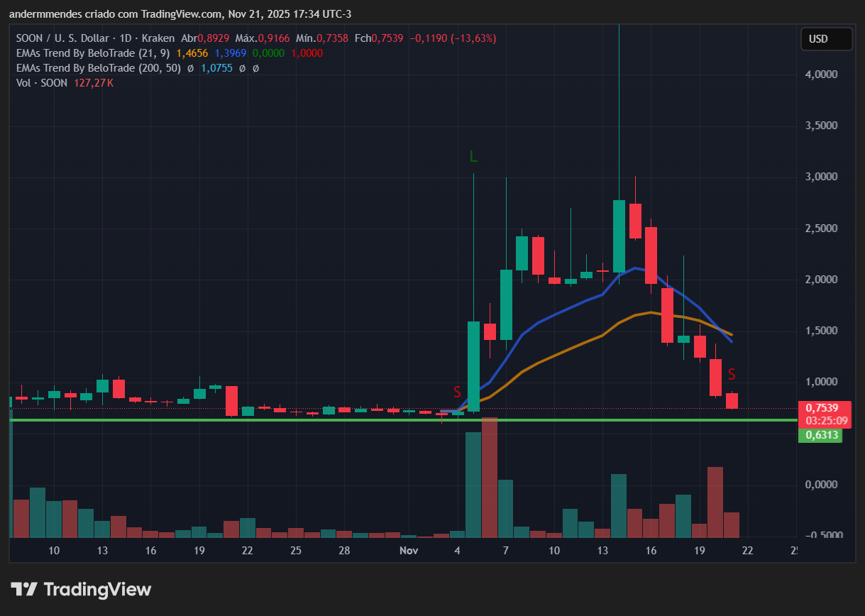Click the Kraken exchange name in the legend

click(x=158, y=38)
